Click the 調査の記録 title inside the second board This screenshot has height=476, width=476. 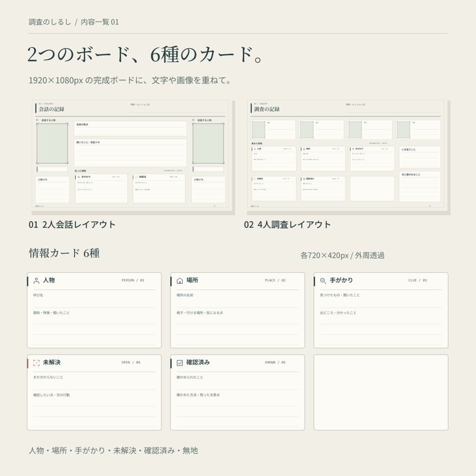pyautogui.click(x=267, y=109)
